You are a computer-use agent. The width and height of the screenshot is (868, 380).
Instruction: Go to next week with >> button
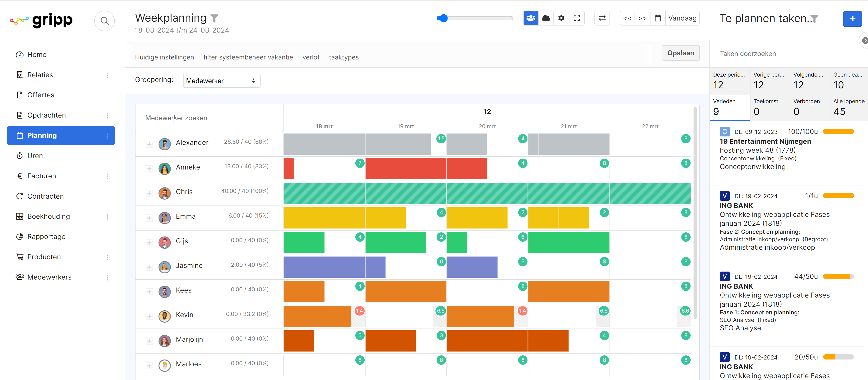(643, 18)
